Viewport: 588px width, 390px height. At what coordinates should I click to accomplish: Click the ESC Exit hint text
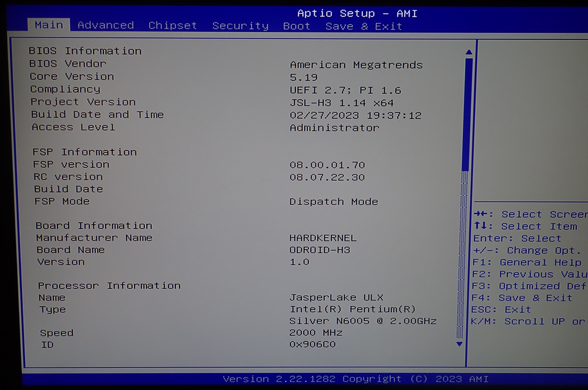(501, 310)
